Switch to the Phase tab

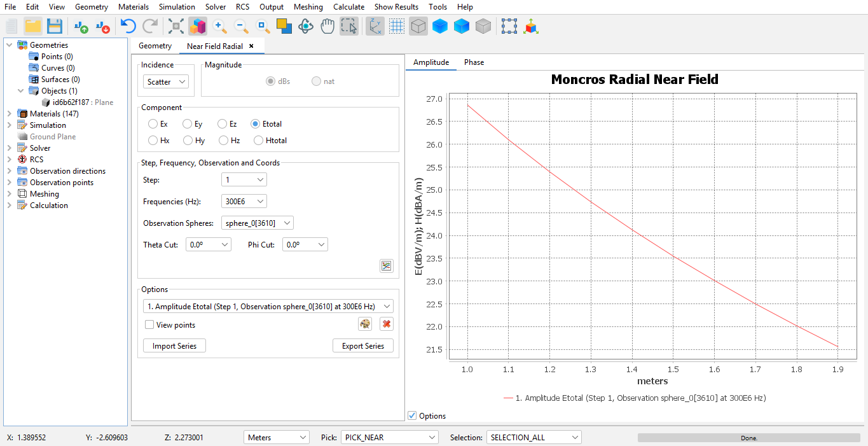474,62
